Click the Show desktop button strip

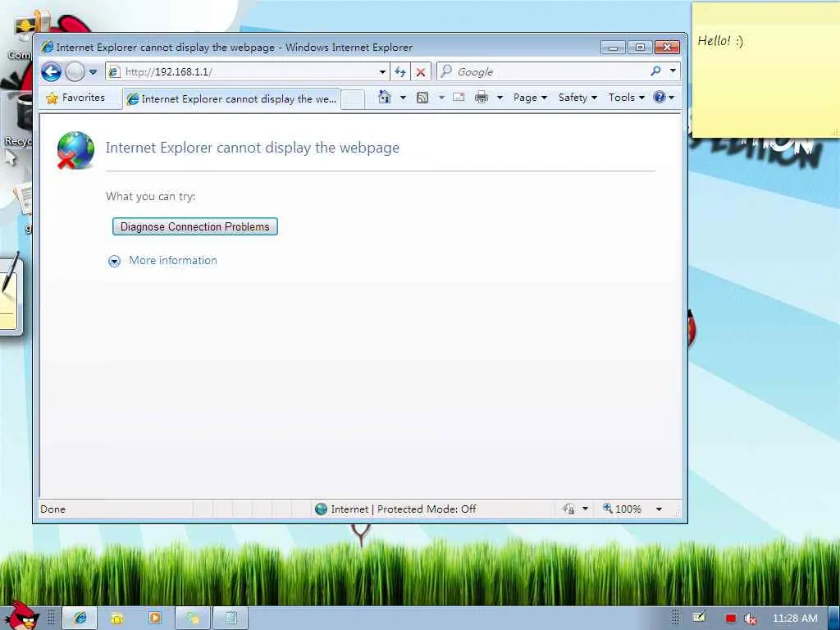click(834, 619)
